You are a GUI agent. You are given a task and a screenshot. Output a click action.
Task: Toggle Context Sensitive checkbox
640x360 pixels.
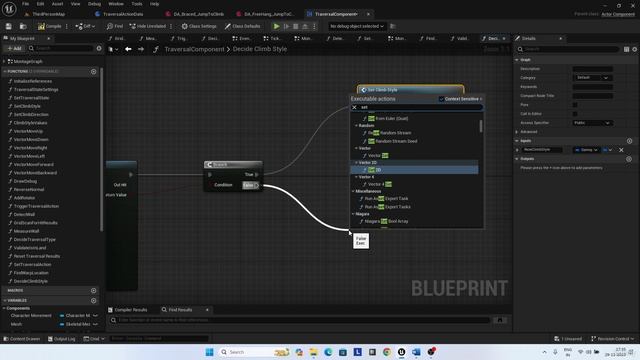(441, 99)
